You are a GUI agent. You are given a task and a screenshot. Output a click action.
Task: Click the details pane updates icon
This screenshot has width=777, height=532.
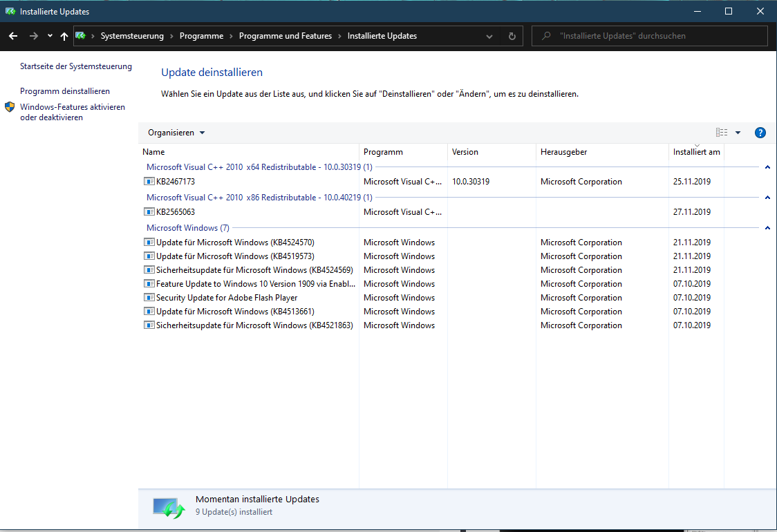pyautogui.click(x=169, y=508)
